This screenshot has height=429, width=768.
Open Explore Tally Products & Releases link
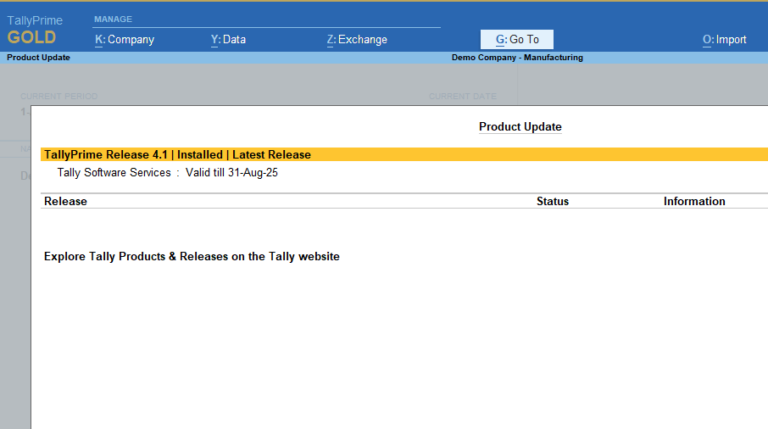(x=192, y=257)
